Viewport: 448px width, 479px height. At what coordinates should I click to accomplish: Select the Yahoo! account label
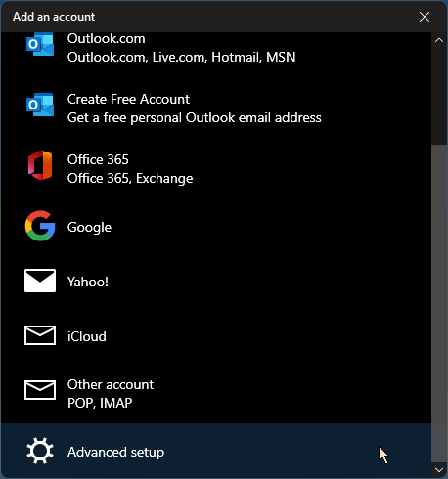click(88, 282)
